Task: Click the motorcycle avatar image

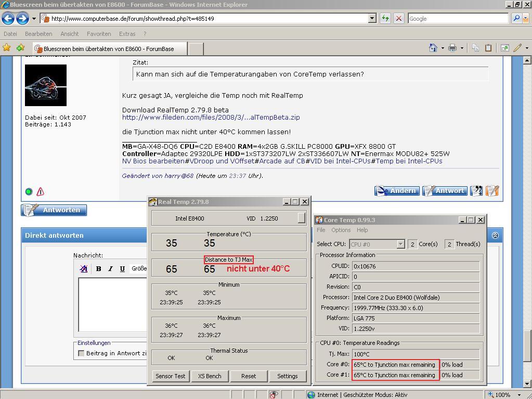Action: click(x=46, y=85)
